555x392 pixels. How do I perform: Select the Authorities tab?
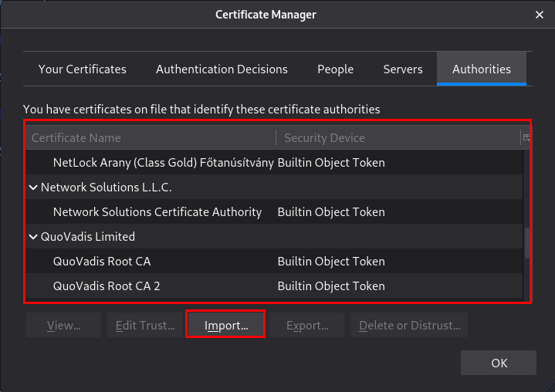[482, 69]
